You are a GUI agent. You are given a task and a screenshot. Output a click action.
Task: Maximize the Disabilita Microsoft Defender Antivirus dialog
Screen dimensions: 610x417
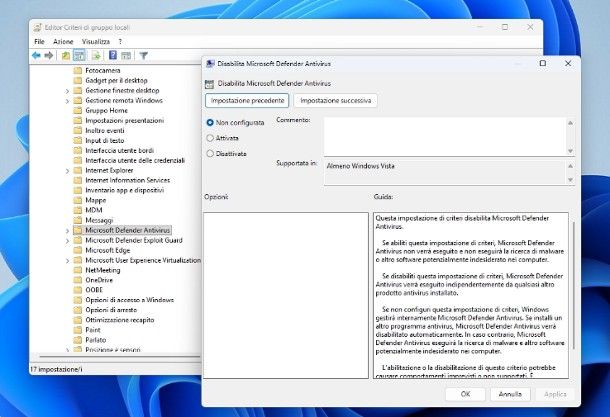[543, 63]
